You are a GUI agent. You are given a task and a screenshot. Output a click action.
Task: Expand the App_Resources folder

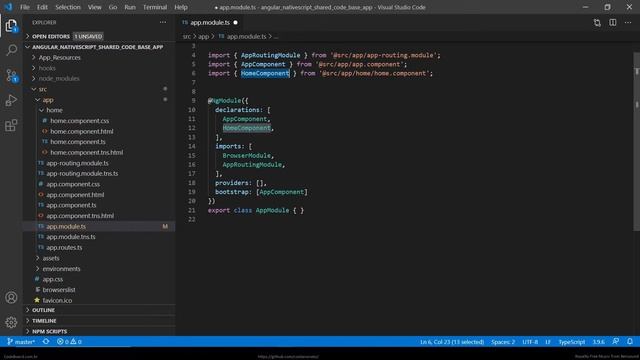[99, 58]
